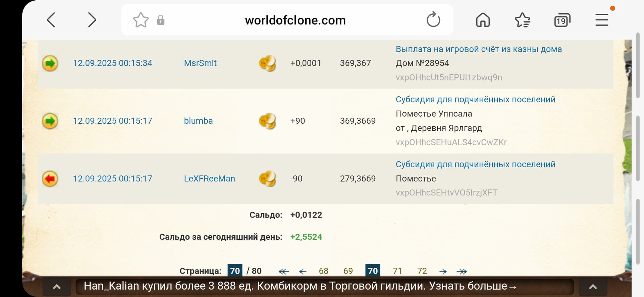644x297 pixels.
Task: Reload the worldofclone.com page
Action: coord(433,20)
